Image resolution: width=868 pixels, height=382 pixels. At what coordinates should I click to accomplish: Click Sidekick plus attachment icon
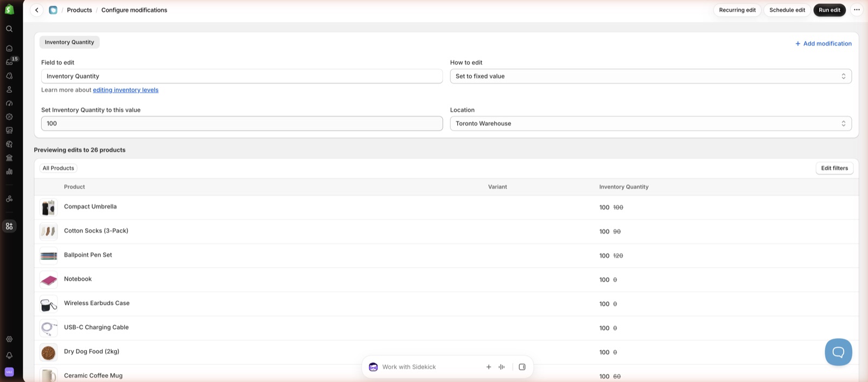click(x=488, y=367)
